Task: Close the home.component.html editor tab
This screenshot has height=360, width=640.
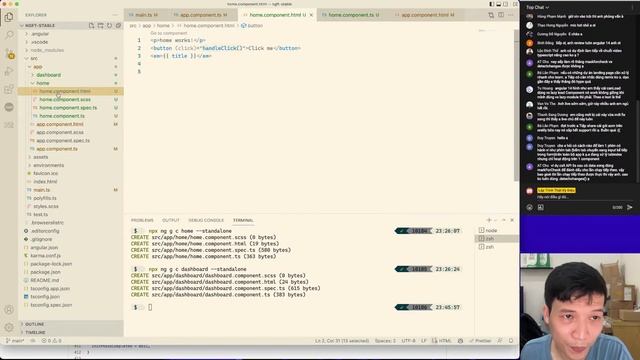Action: tap(311, 15)
